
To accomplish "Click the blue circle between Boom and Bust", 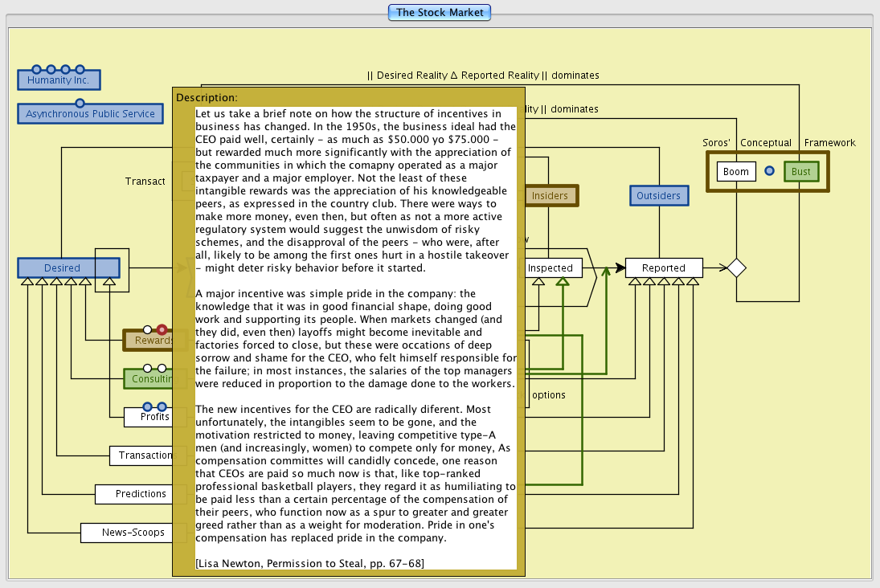I will point(769,171).
